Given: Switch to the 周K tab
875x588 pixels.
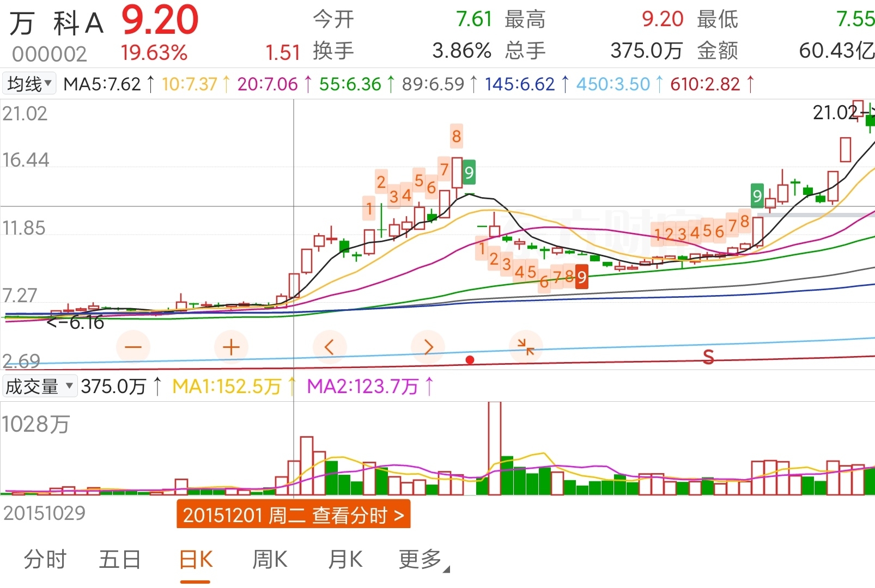Looking at the screenshot, I should [x=270, y=559].
